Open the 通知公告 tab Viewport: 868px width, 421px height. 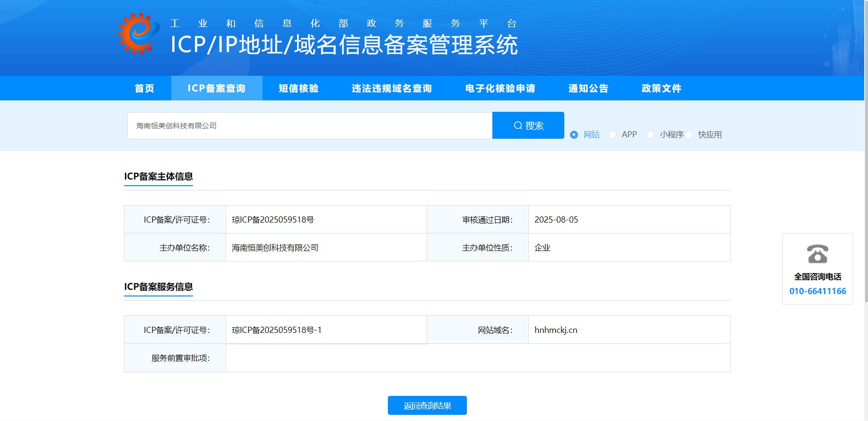pos(588,89)
